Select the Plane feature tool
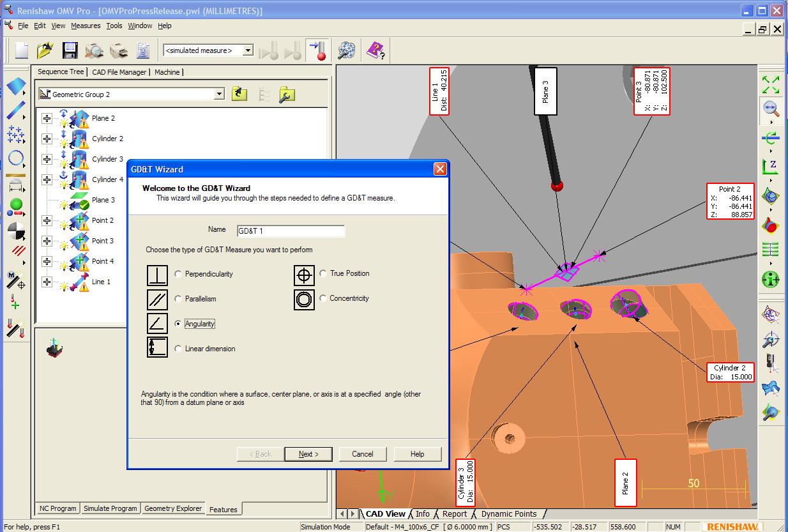The image size is (788, 532). point(15,86)
